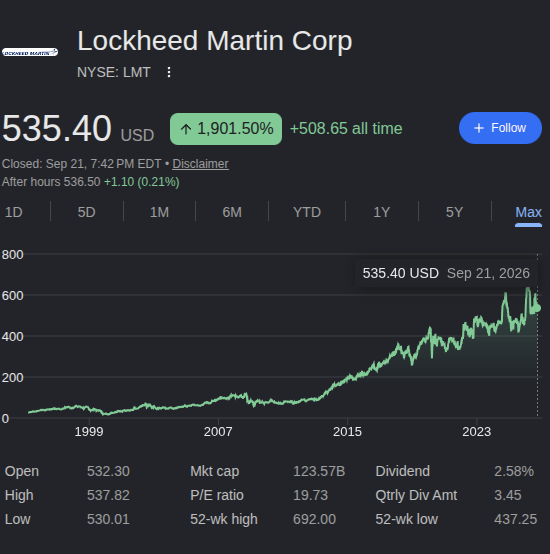Click the Qtrly Div Amt value 3.45
Image resolution: width=550 pixels, height=554 pixels.
pyautogui.click(x=508, y=495)
